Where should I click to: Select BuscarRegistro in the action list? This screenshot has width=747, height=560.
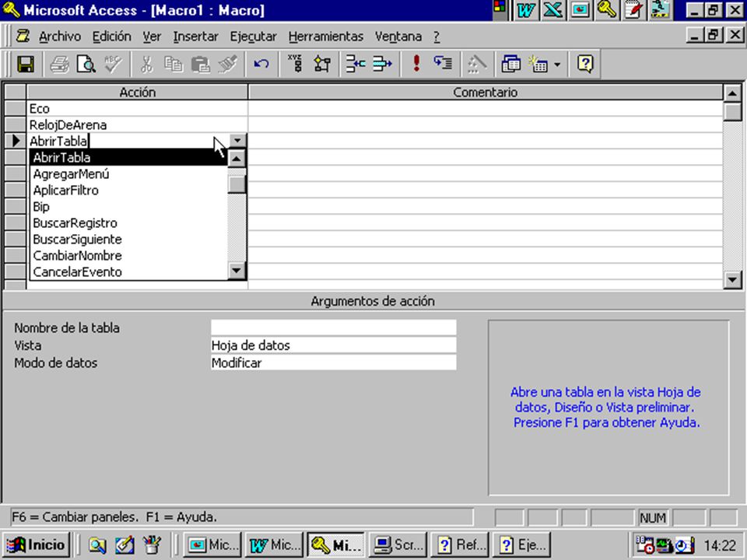pos(128,223)
